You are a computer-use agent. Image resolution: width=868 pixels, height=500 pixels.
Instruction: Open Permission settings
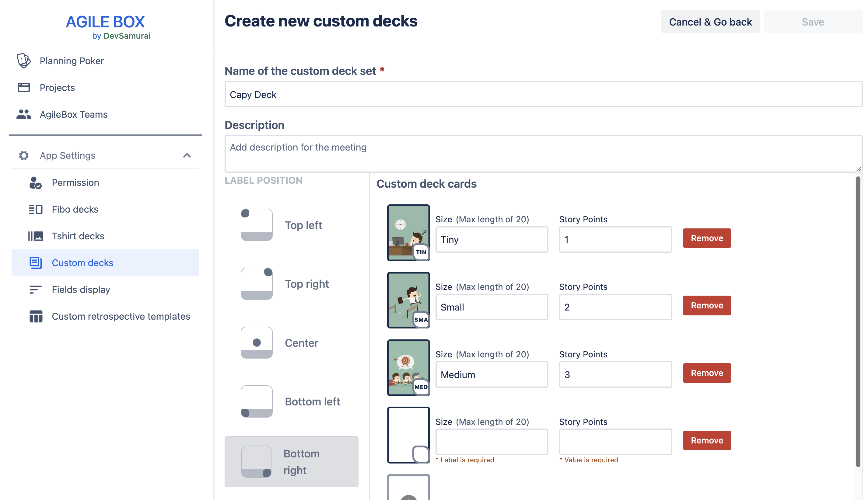[x=105, y=182]
